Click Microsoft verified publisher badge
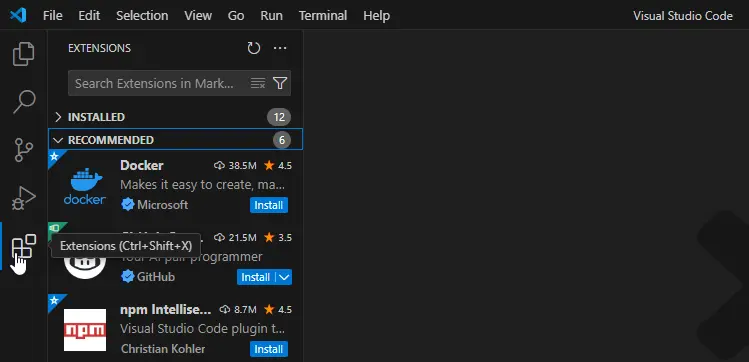This screenshot has width=749, height=362. [128, 205]
